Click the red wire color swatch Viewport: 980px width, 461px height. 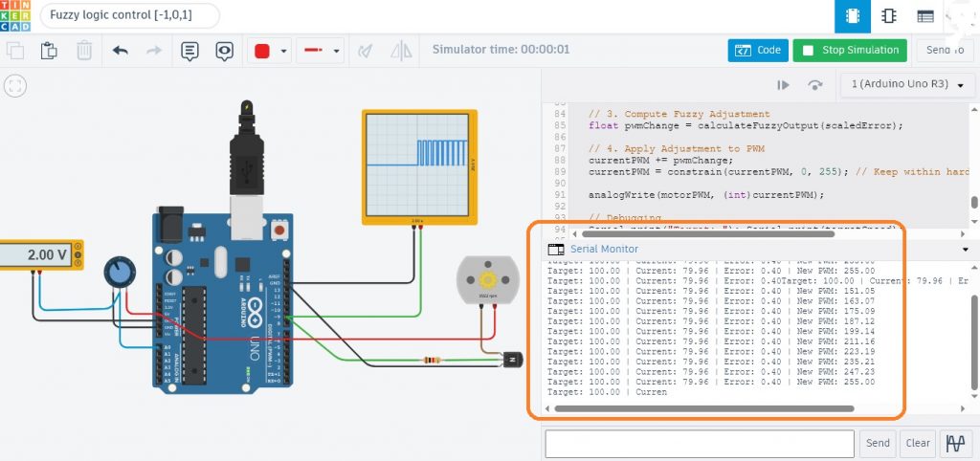pos(262,52)
